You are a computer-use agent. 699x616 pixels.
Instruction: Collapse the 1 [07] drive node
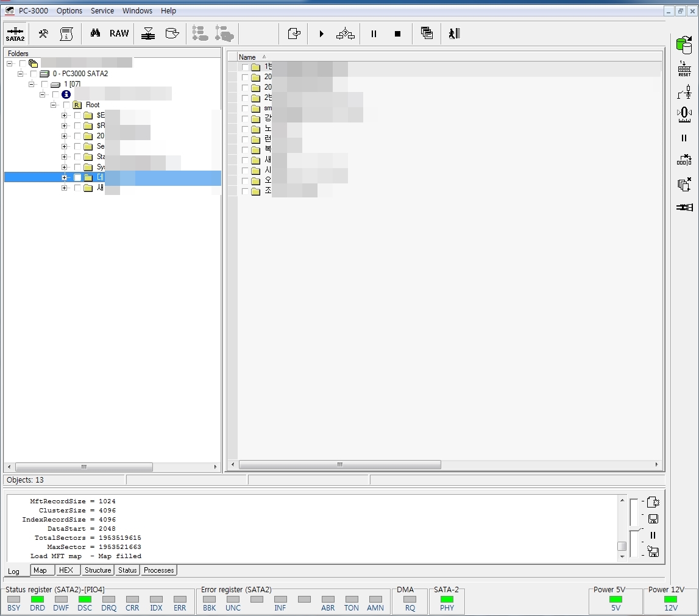31,84
